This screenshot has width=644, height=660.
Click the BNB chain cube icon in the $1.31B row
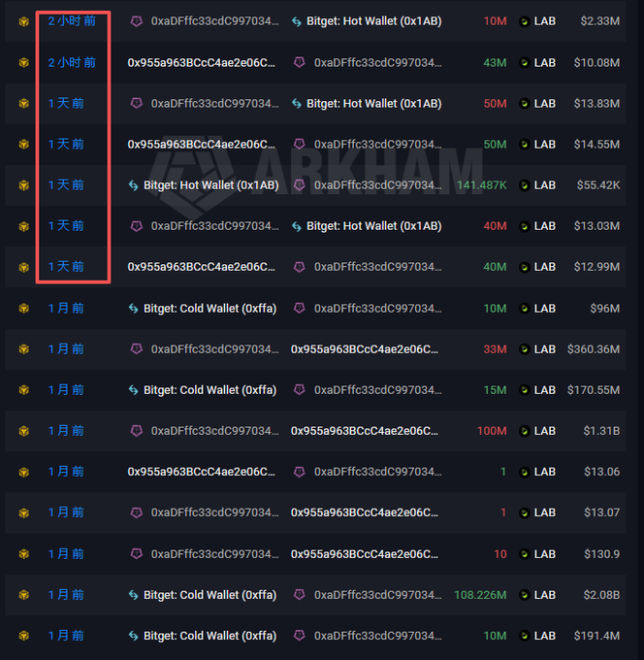[x=24, y=431]
